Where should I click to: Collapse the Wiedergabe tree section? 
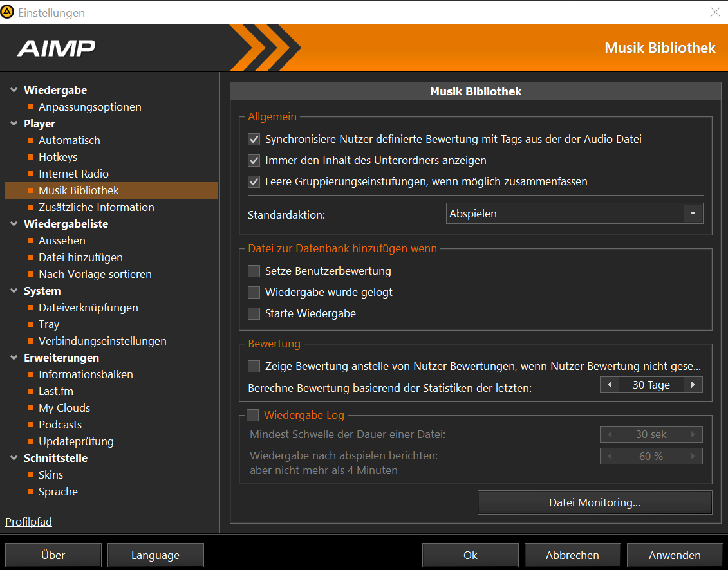(x=14, y=90)
